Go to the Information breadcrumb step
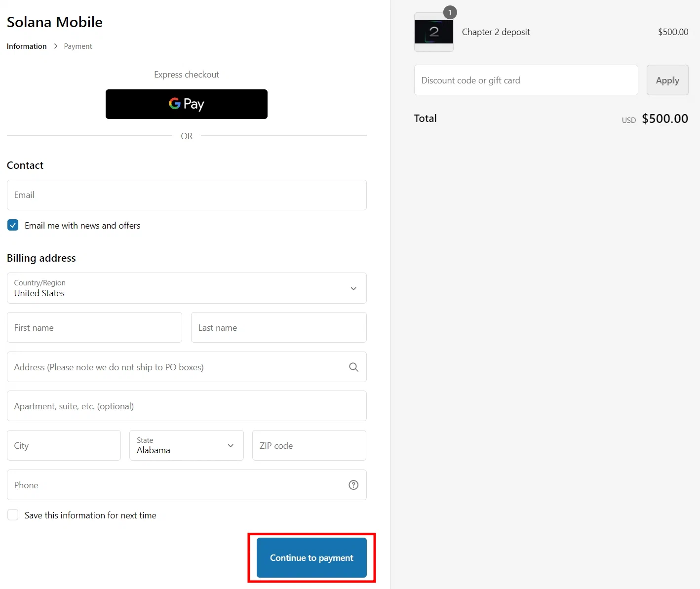Viewport: 700px width, 589px height. 27,46
